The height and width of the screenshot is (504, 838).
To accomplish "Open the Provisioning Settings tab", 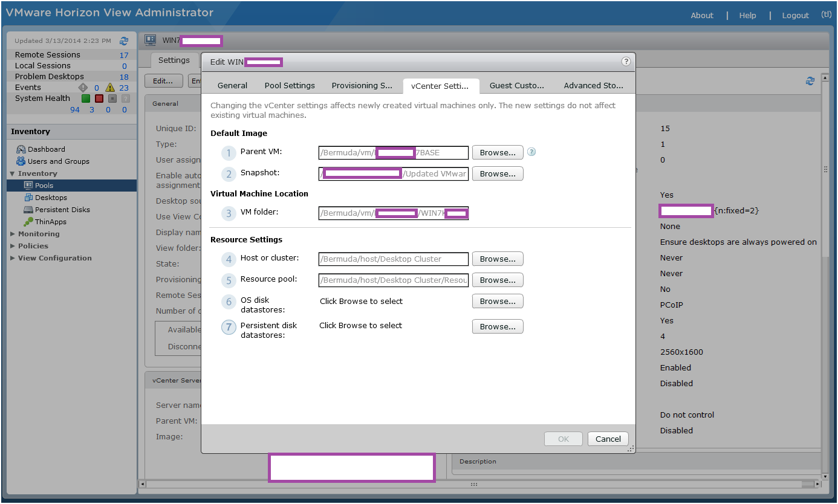I will click(362, 85).
